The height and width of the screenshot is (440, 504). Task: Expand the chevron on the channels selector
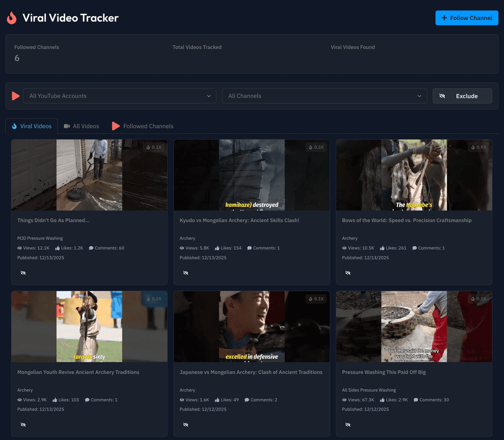[419, 96]
